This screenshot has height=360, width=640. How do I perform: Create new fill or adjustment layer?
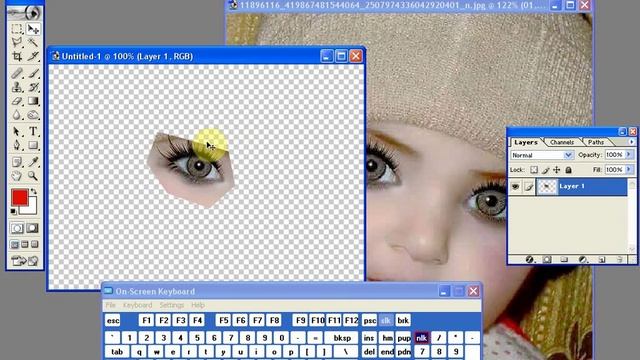583,259
